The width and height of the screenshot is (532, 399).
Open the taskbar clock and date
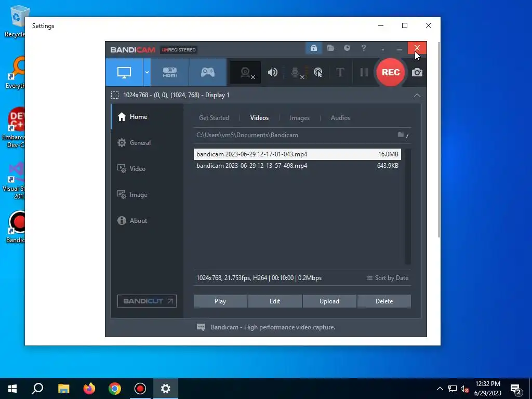[x=487, y=389]
